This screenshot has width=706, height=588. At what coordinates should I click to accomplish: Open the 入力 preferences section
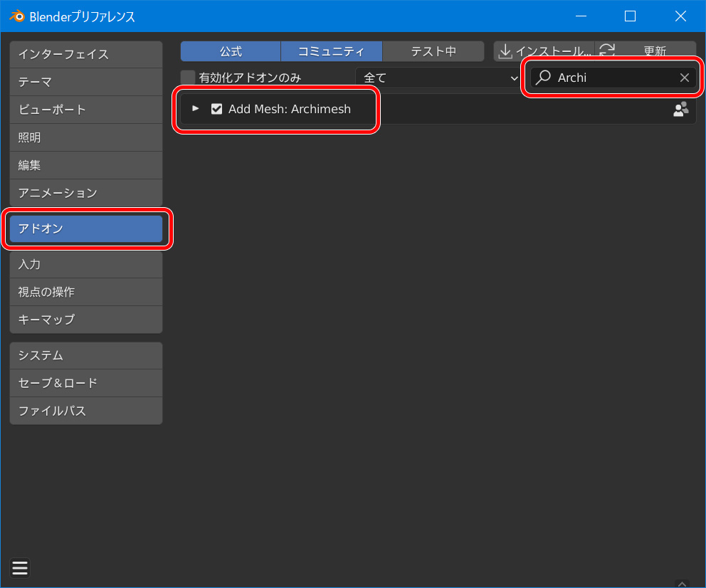pyautogui.click(x=86, y=264)
